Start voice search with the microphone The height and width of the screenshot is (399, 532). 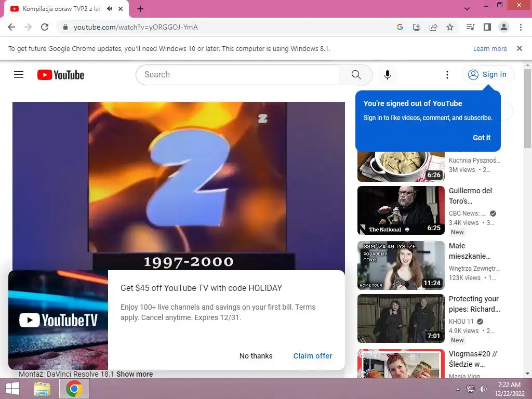click(x=388, y=75)
